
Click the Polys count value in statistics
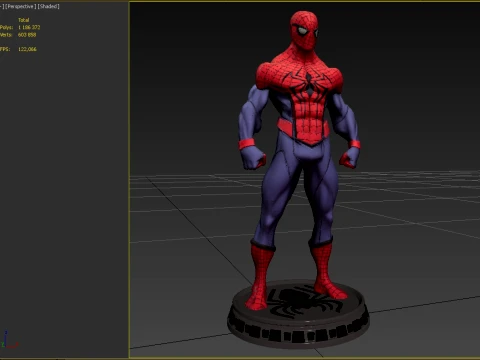click(x=29, y=27)
